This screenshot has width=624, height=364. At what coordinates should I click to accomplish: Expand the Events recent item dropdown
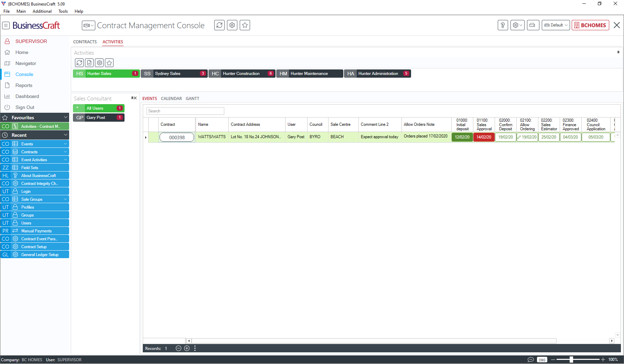click(x=65, y=144)
